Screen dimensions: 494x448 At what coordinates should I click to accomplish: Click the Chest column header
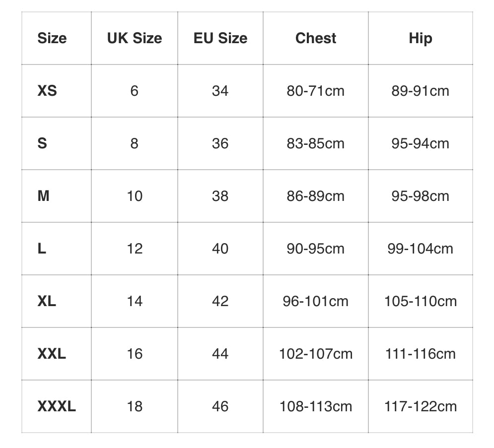(x=316, y=38)
